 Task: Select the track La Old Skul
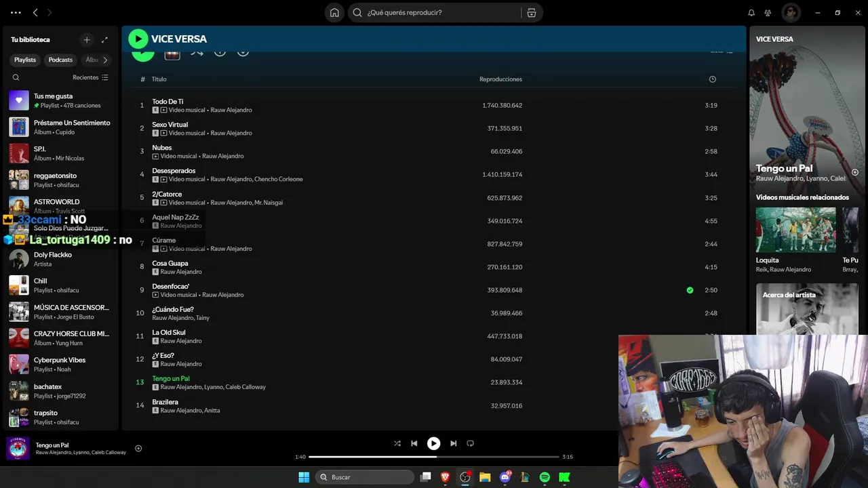point(168,333)
